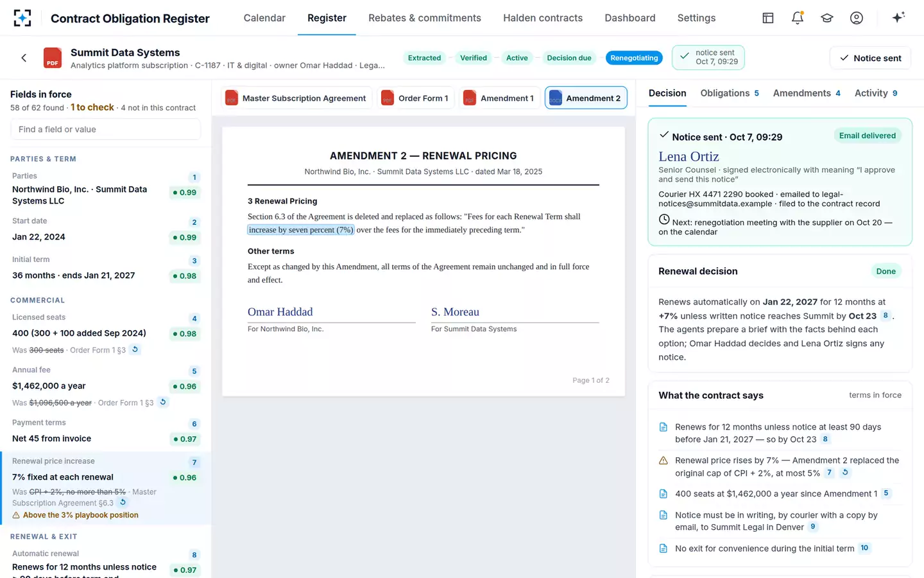The width and height of the screenshot is (924, 578).
Task: Click the document icon beside 'No exit for convenience'
Action: [663, 548]
